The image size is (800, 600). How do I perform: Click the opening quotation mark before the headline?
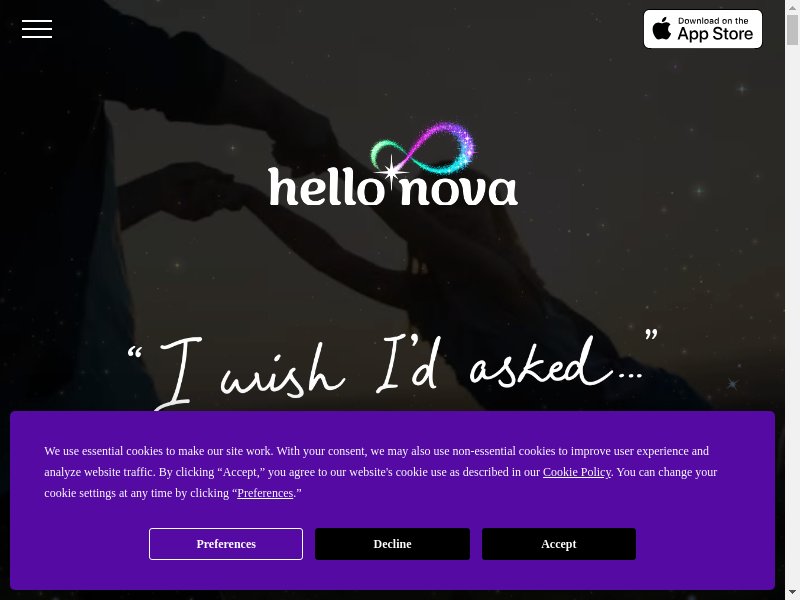click(135, 353)
